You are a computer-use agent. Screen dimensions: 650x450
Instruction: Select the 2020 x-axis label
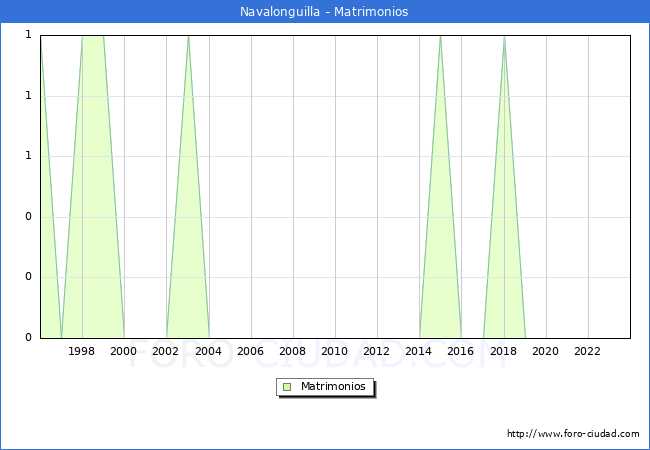click(545, 351)
